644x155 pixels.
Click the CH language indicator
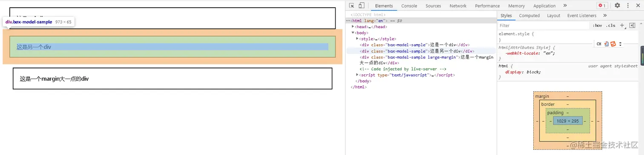598,44
